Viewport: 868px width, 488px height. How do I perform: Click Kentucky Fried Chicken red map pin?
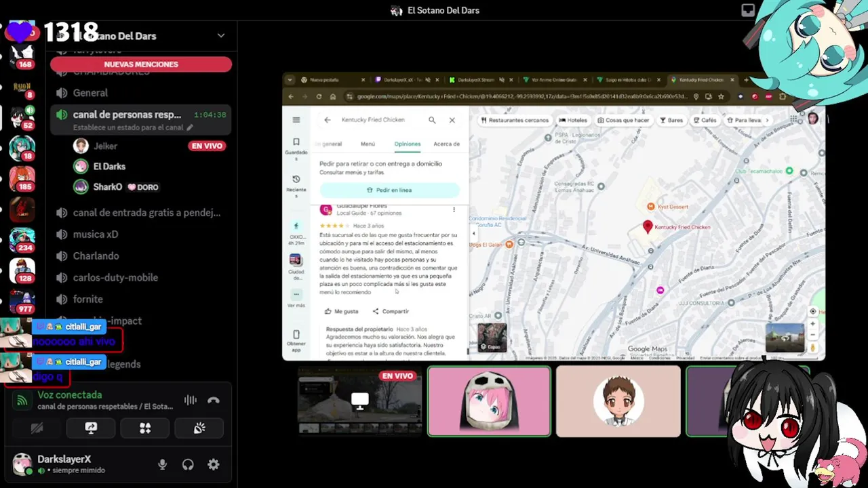[648, 227]
